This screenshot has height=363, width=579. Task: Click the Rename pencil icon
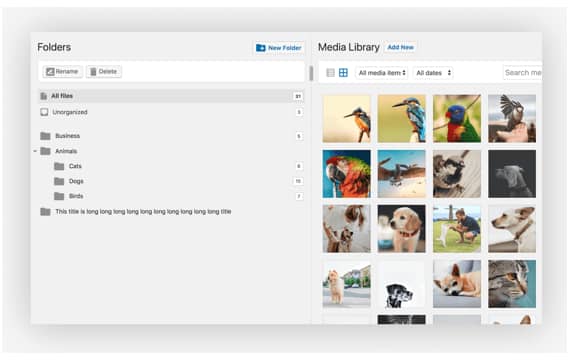50,72
